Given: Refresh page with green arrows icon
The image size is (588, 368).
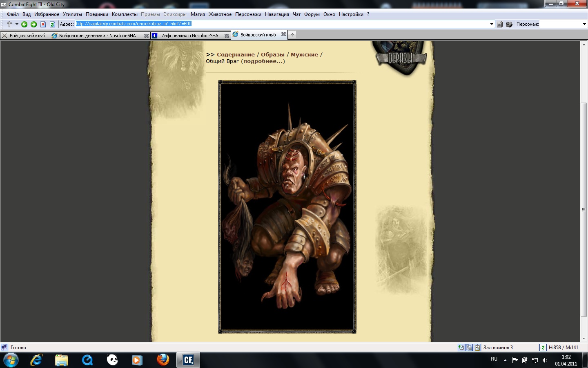Looking at the screenshot, I should point(52,24).
